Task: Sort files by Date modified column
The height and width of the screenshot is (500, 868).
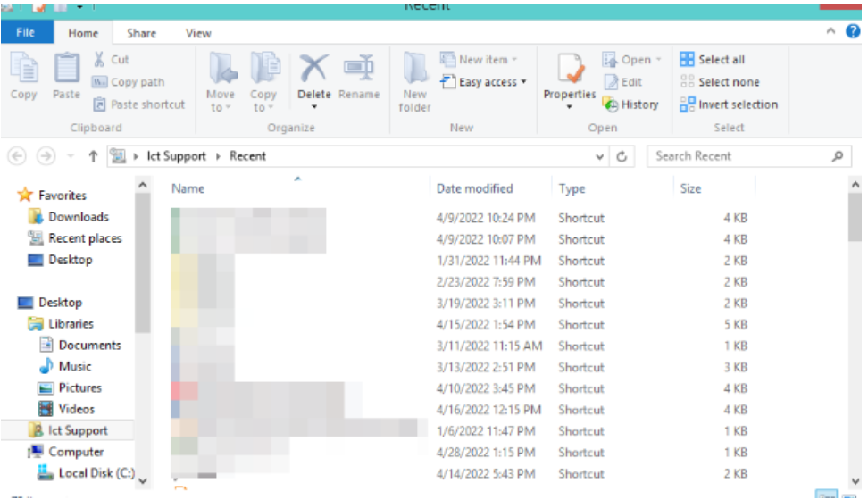Action: (474, 188)
